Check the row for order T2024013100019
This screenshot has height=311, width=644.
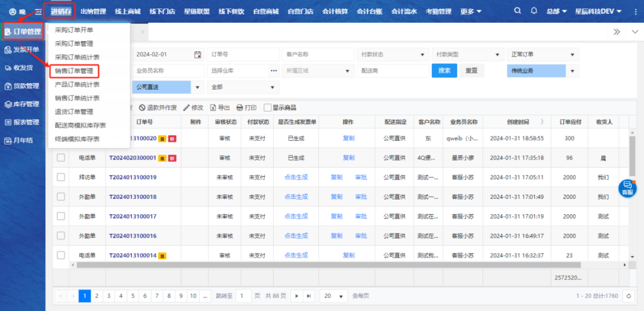click(x=61, y=177)
